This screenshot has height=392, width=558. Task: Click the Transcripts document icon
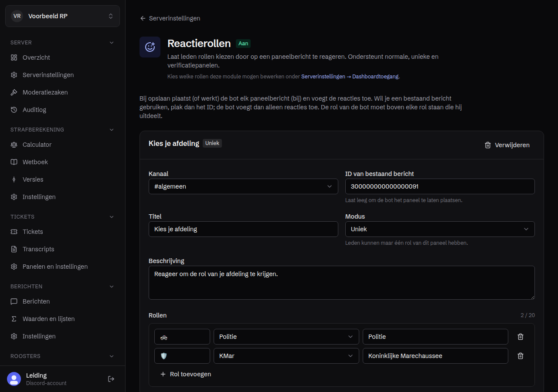point(14,249)
